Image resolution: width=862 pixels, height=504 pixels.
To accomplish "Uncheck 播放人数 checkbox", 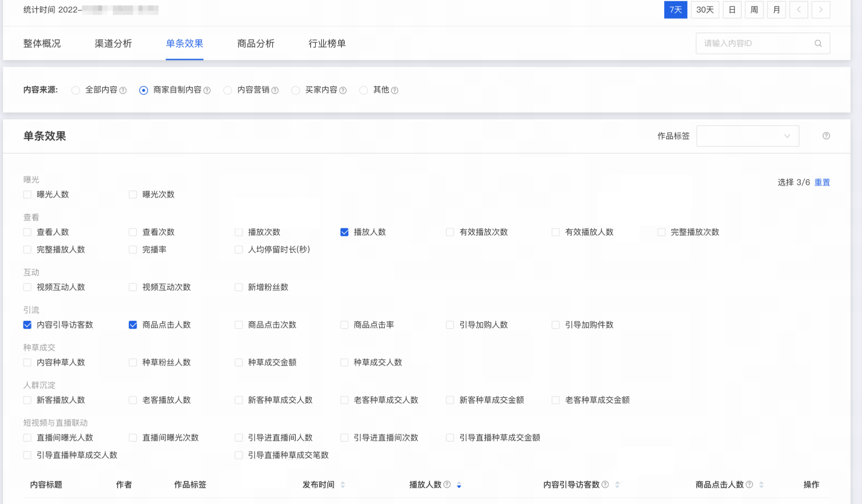I will point(344,232).
